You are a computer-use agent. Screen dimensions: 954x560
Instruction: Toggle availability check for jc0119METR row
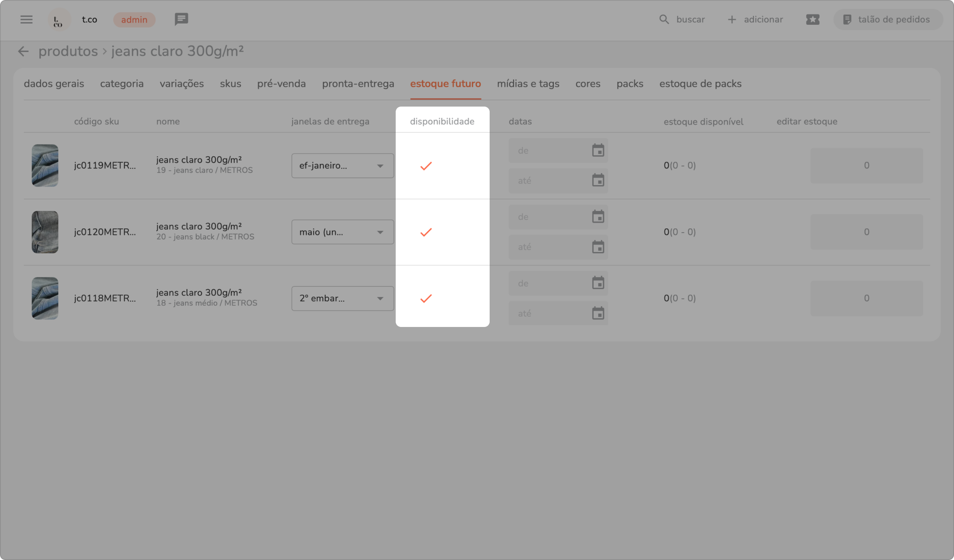click(426, 166)
